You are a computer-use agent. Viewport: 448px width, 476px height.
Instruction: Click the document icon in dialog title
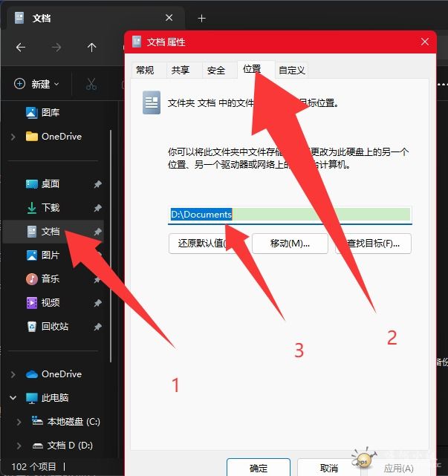click(x=137, y=42)
